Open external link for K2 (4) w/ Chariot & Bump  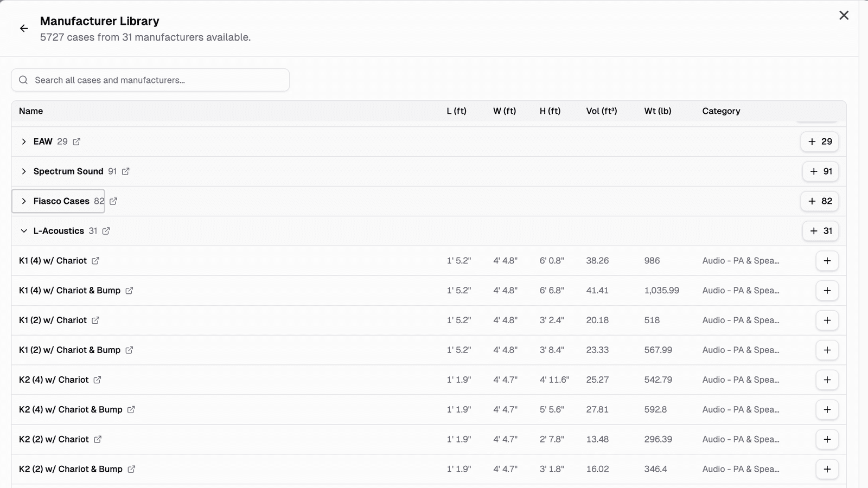[131, 410]
